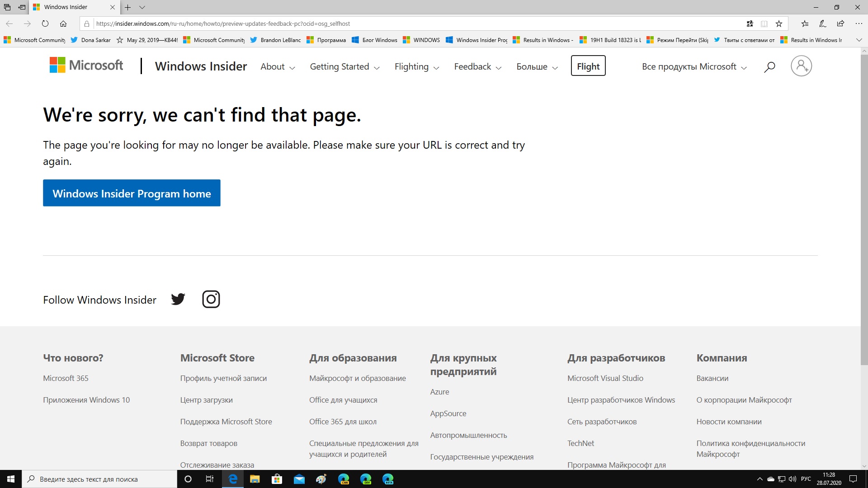Open the Set tabs aside icon
This screenshot has width=868, height=488.
pyautogui.click(x=22, y=7)
